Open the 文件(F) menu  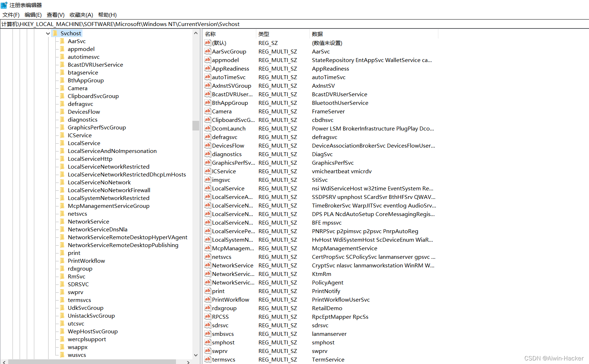[x=11, y=15]
